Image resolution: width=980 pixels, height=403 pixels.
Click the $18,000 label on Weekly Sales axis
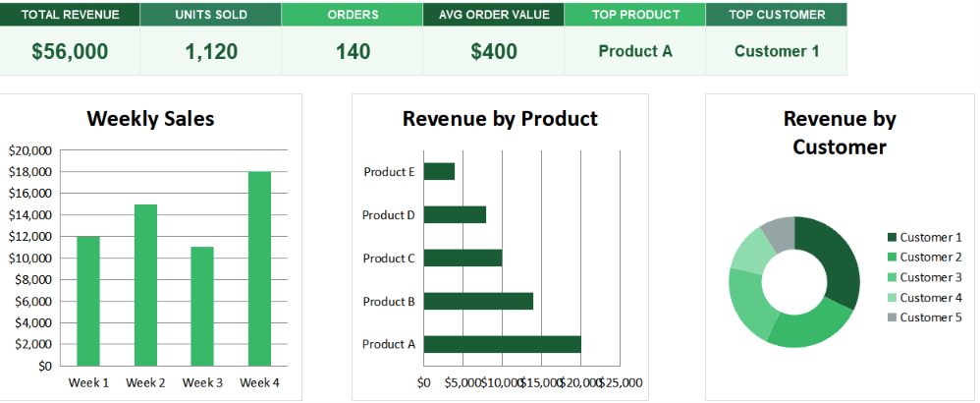pos(30,172)
